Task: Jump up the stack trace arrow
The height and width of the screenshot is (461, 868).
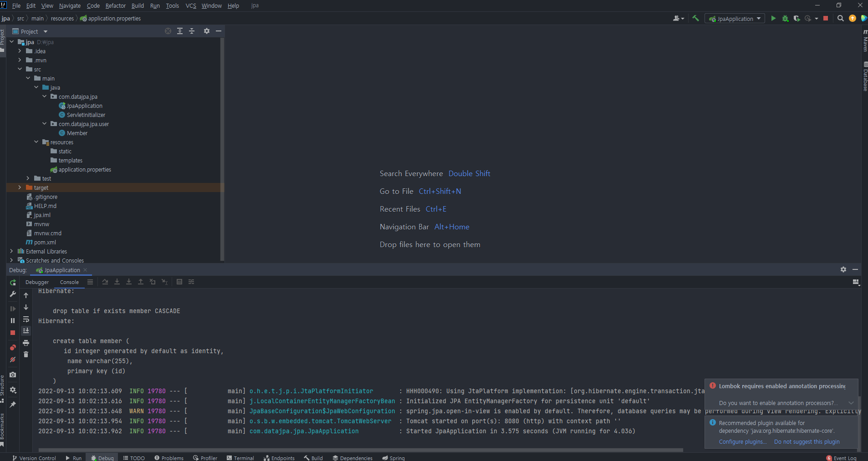Action: (26, 295)
